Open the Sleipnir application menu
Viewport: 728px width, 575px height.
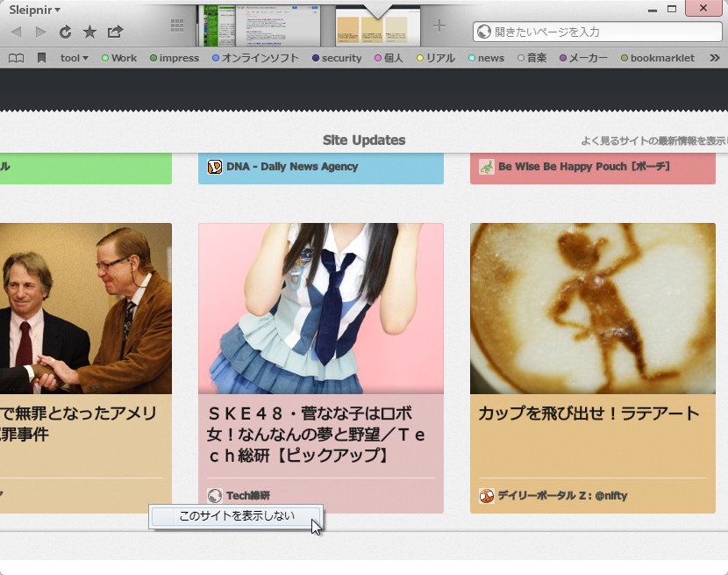pos(30,11)
